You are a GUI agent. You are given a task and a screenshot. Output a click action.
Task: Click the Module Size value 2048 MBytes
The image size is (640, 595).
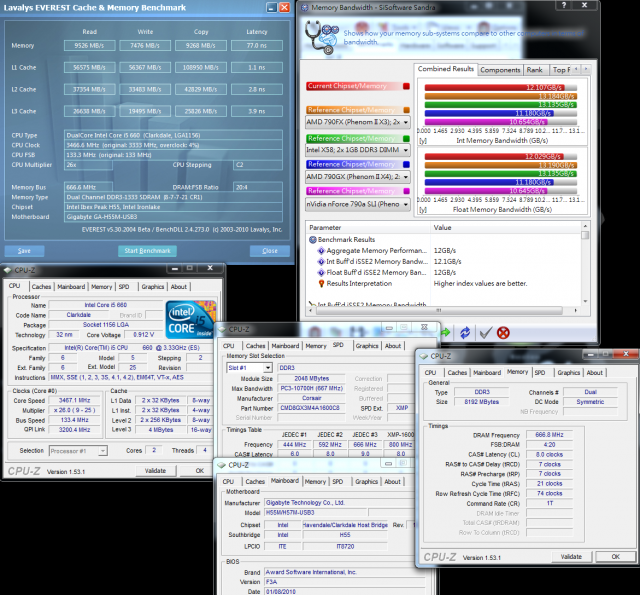coord(311,378)
